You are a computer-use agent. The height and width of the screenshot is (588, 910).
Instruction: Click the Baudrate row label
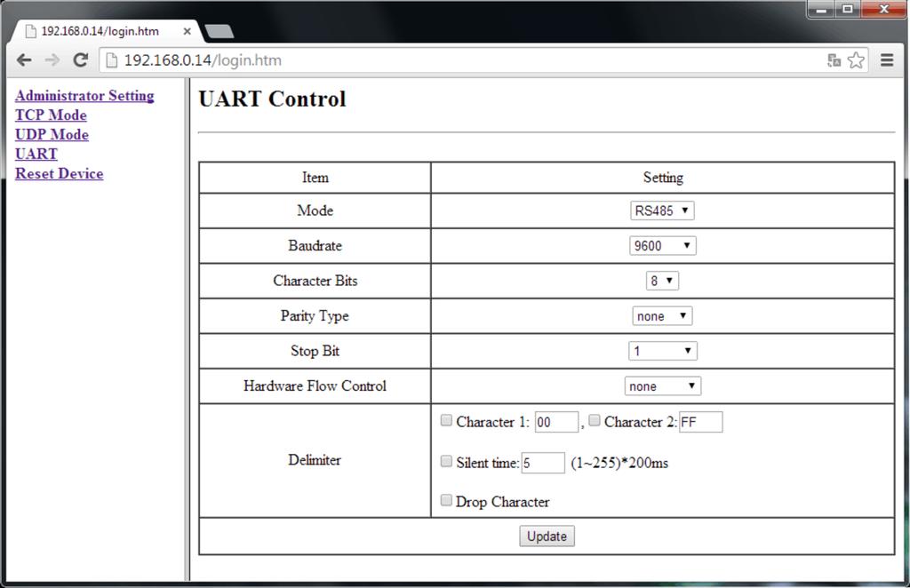pos(315,246)
